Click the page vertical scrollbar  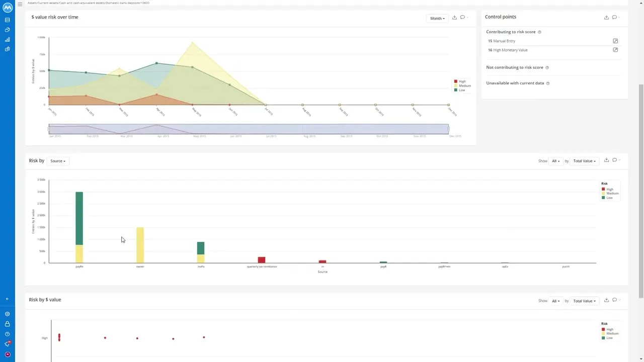641,191
